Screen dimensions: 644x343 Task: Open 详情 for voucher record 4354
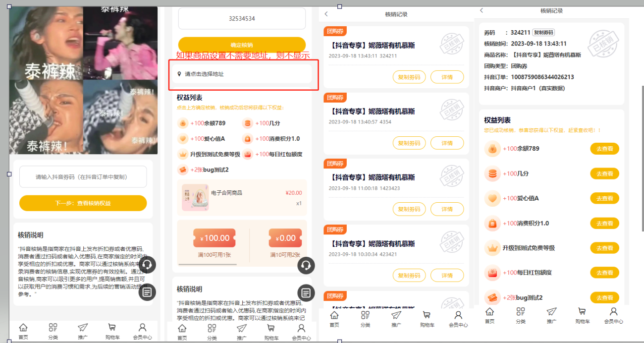click(447, 143)
